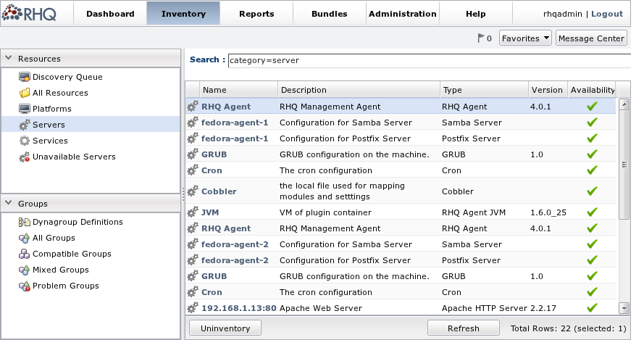Image resolution: width=644 pixels, height=340 pixels.
Task: Sort by the Name column header
Action: [238, 90]
